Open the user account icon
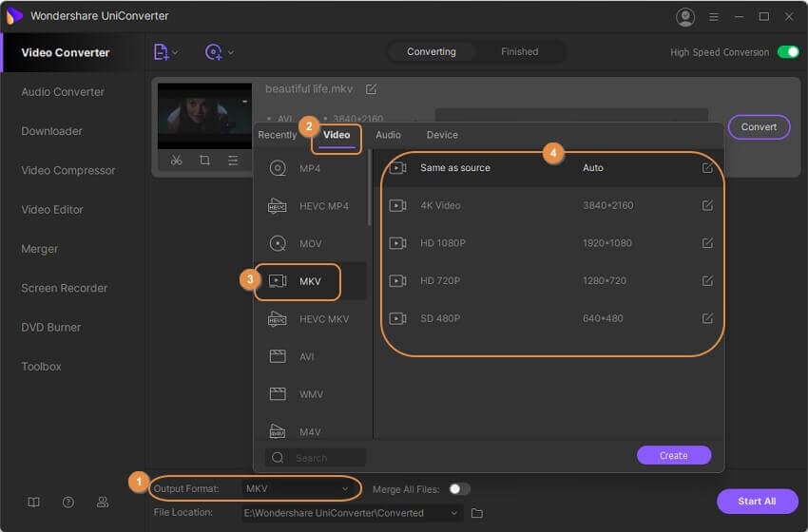This screenshot has width=808, height=532. (x=684, y=17)
